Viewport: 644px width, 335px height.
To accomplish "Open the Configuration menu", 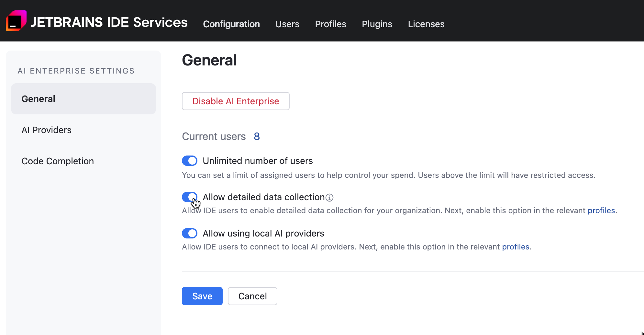I will [x=231, y=24].
